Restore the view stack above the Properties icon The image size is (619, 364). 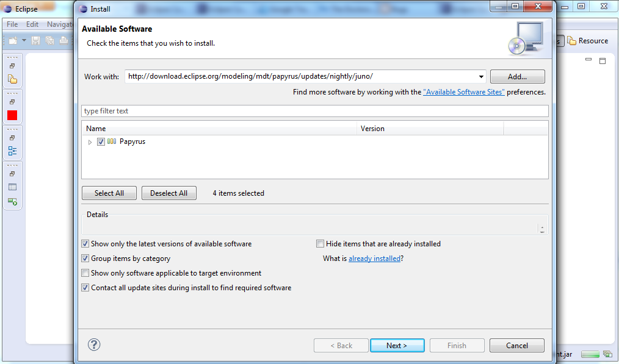[12, 174]
